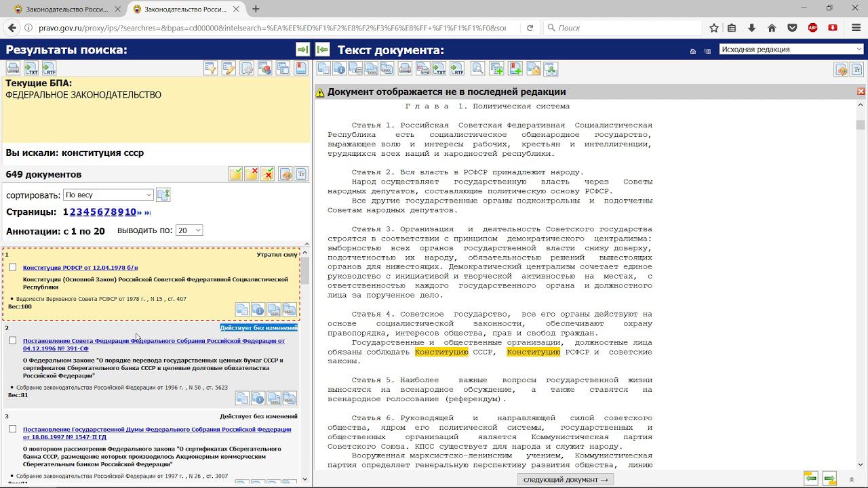Open the sort dropdown showing По весу
This screenshot has width=868, height=488.
108,195
